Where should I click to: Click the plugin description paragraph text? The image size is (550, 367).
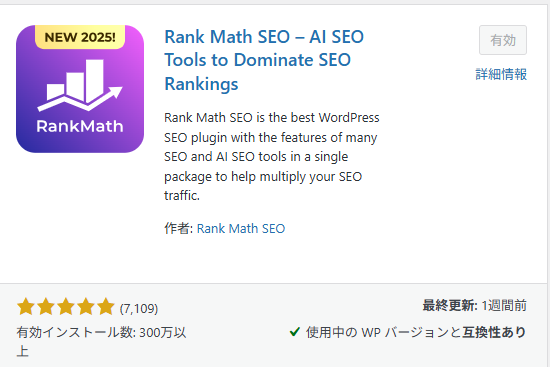click(x=271, y=156)
